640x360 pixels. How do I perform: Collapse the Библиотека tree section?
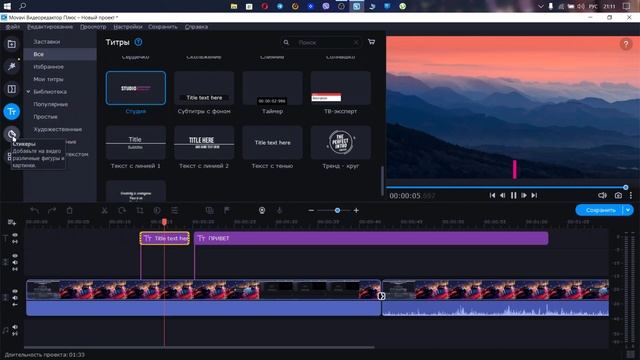point(28,92)
